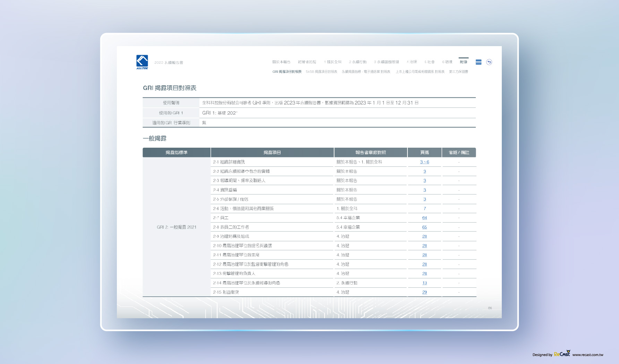This screenshot has height=364, width=619.
Task: Click the GRI 2: 一般揭露 2021 cell
Action: [177, 227]
